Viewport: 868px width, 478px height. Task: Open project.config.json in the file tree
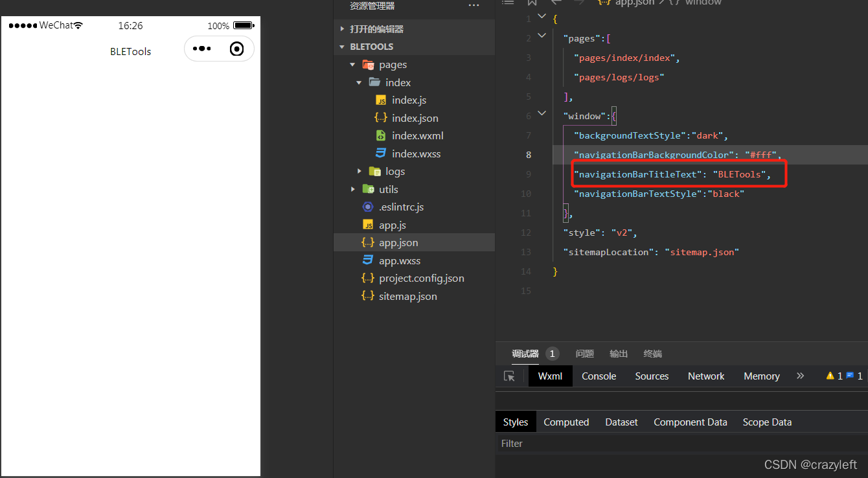(x=421, y=279)
